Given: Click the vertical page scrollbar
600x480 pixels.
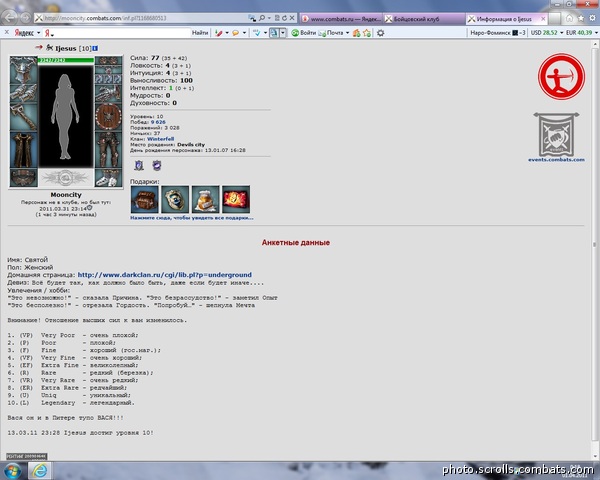Looking at the screenshot, I should click(x=594, y=249).
